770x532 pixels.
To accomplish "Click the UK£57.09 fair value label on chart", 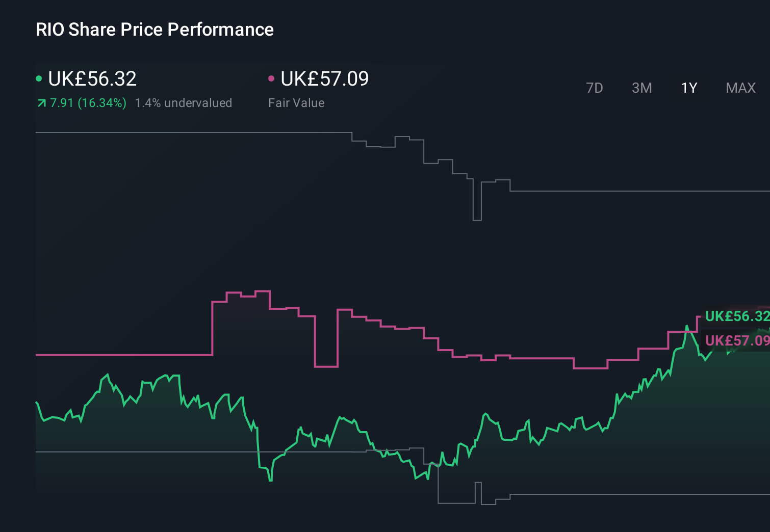I will [x=736, y=340].
